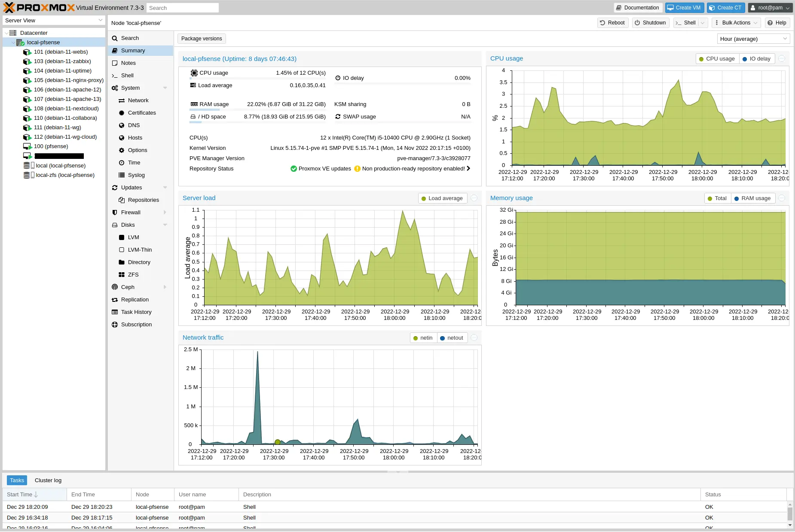795x532 pixels.
Task: Click the globe icon beside DNS
Action: tap(122, 125)
